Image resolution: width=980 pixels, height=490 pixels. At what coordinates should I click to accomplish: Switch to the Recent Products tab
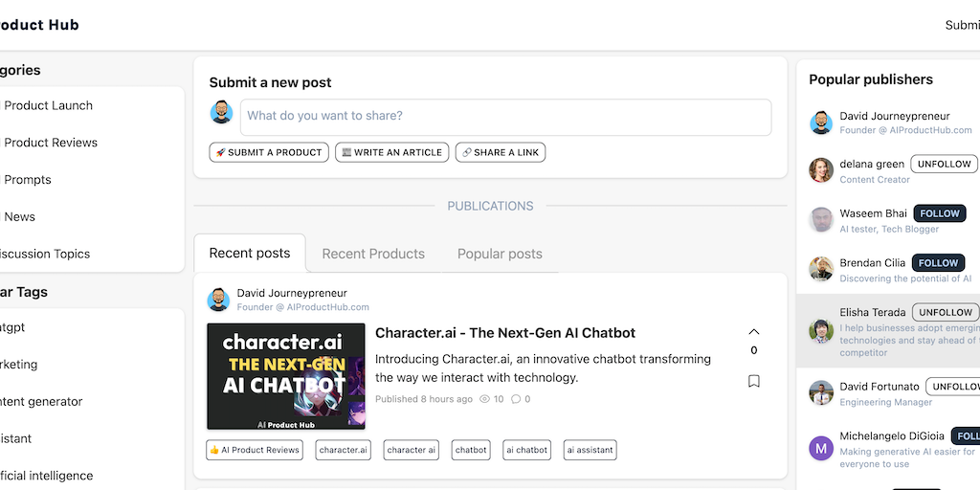tap(373, 254)
